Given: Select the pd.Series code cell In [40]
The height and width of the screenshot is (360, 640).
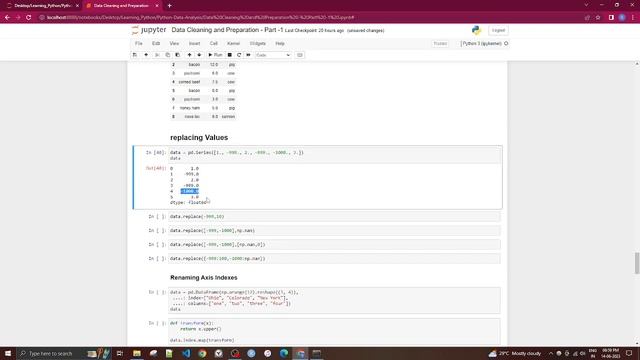Looking at the screenshot, I should 334,155.
